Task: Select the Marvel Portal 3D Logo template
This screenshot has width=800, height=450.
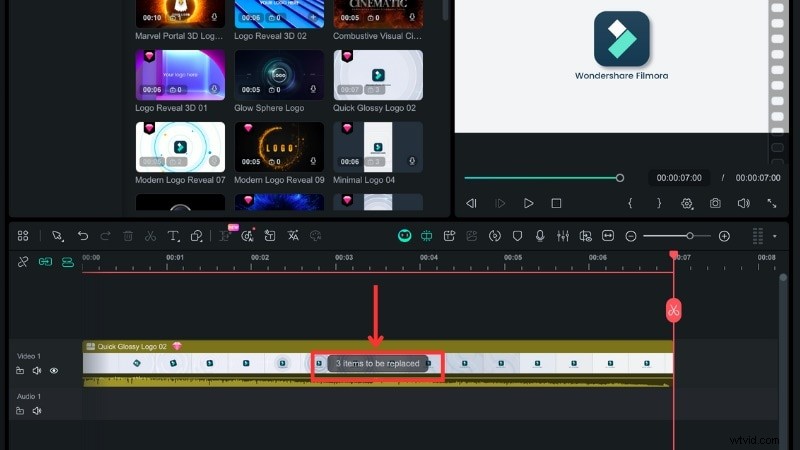Action: click(x=180, y=14)
